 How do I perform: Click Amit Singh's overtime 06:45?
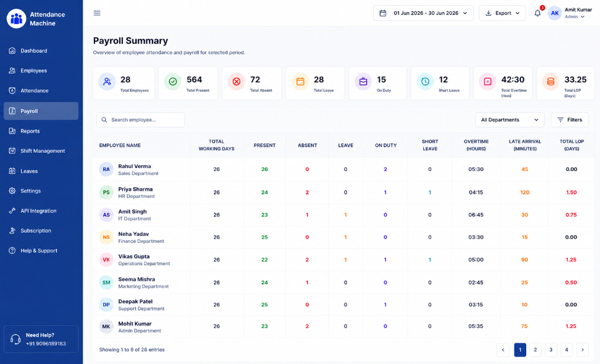tap(476, 215)
